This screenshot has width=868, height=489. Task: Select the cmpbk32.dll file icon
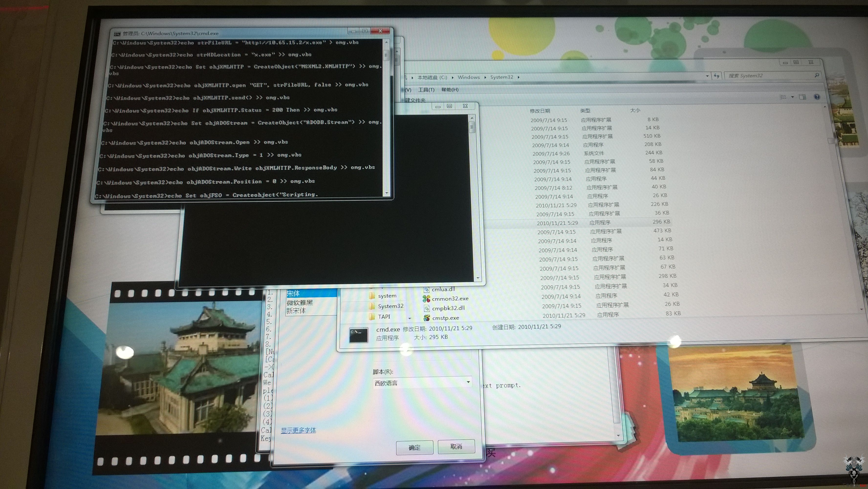pyautogui.click(x=427, y=308)
